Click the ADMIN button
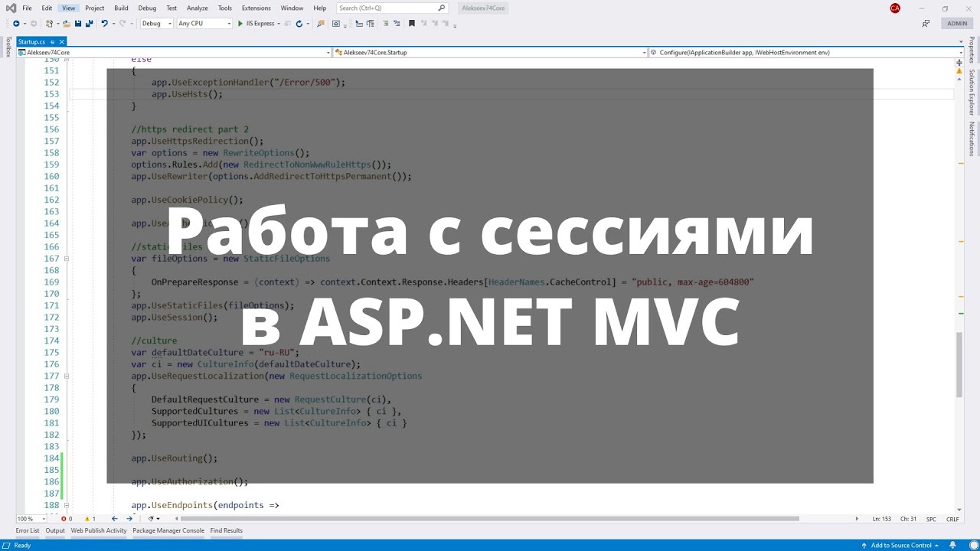This screenshot has width=980, height=551. pos(957,24)
